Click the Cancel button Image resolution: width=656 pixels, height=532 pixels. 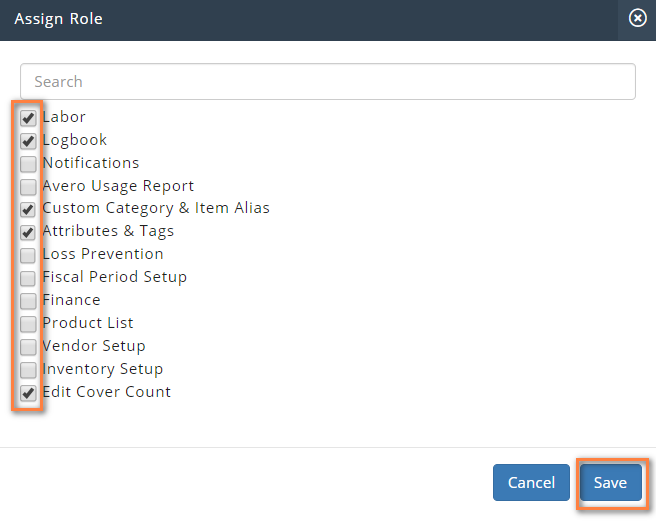point(531,483)
